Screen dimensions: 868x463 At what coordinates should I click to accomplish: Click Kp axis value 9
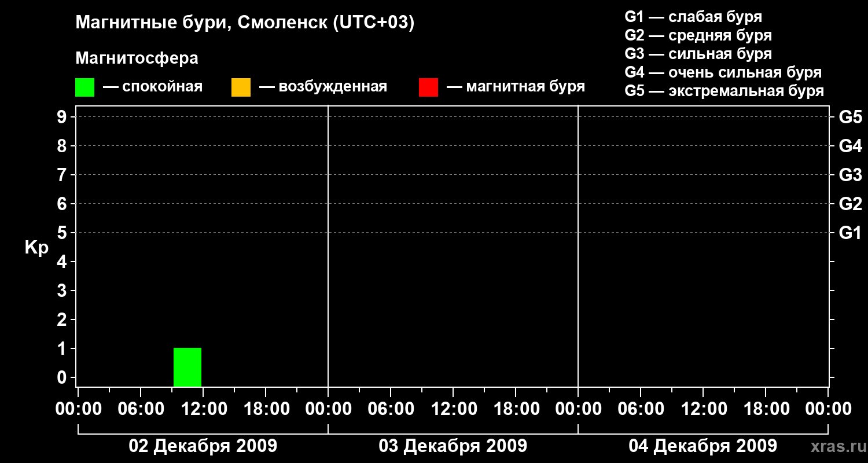point(62,117)
